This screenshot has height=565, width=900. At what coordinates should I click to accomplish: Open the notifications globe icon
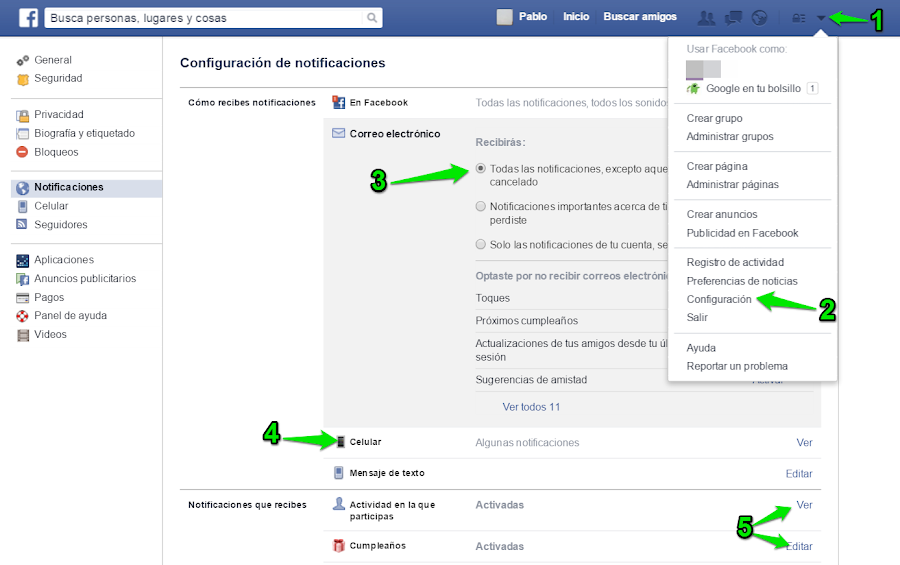click(759, 18)
